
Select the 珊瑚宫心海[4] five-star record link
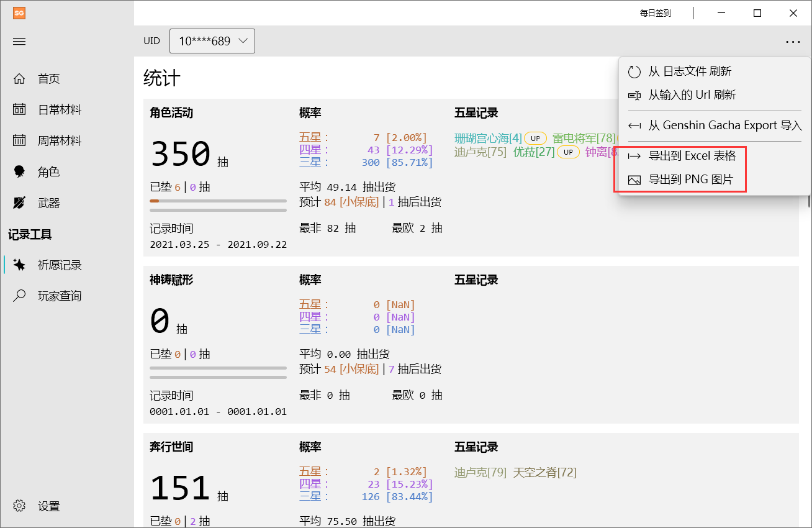point(487,138)
